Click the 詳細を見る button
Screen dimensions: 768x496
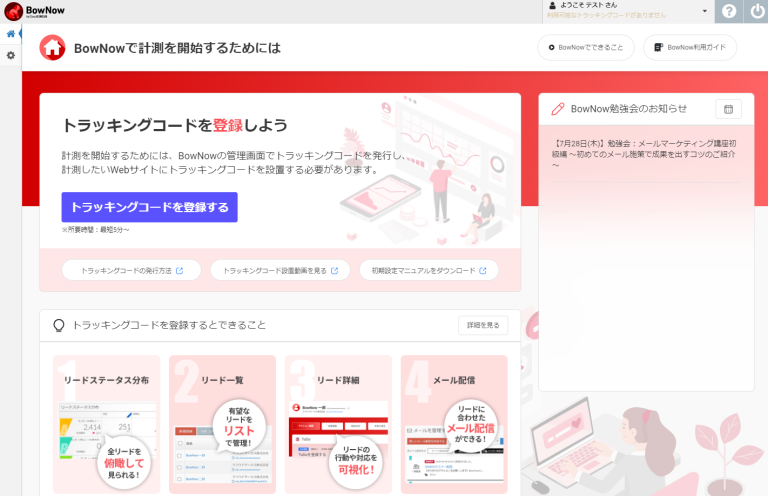click(483, 325)
